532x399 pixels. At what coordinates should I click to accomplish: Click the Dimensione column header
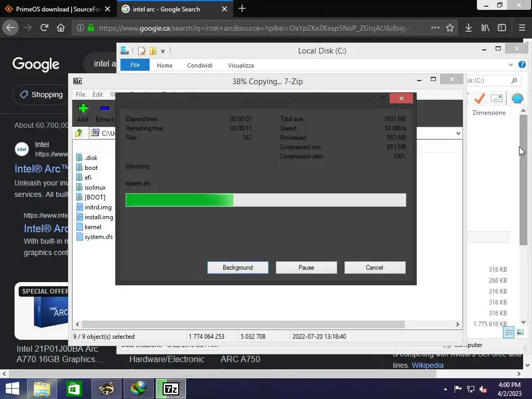[489, 113]
